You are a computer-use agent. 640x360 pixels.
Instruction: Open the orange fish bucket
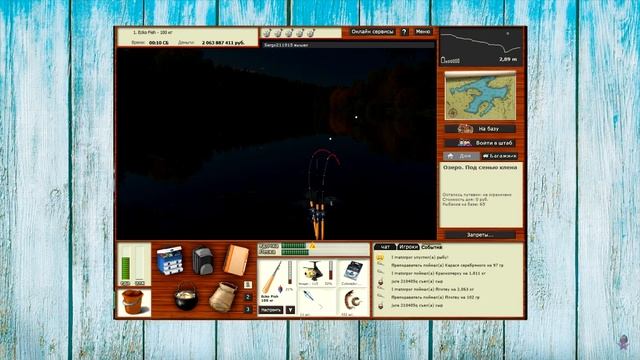pyautogui.click(x=133, y=302)
